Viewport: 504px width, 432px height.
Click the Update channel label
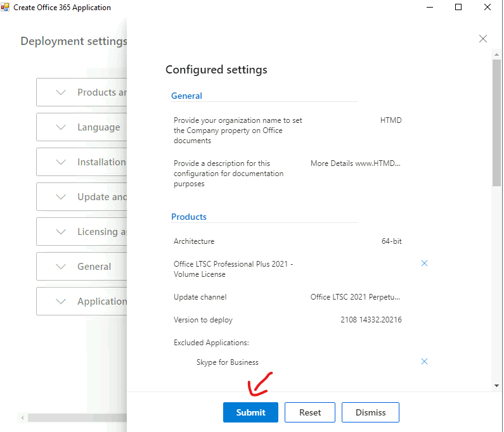coord(200,297)
